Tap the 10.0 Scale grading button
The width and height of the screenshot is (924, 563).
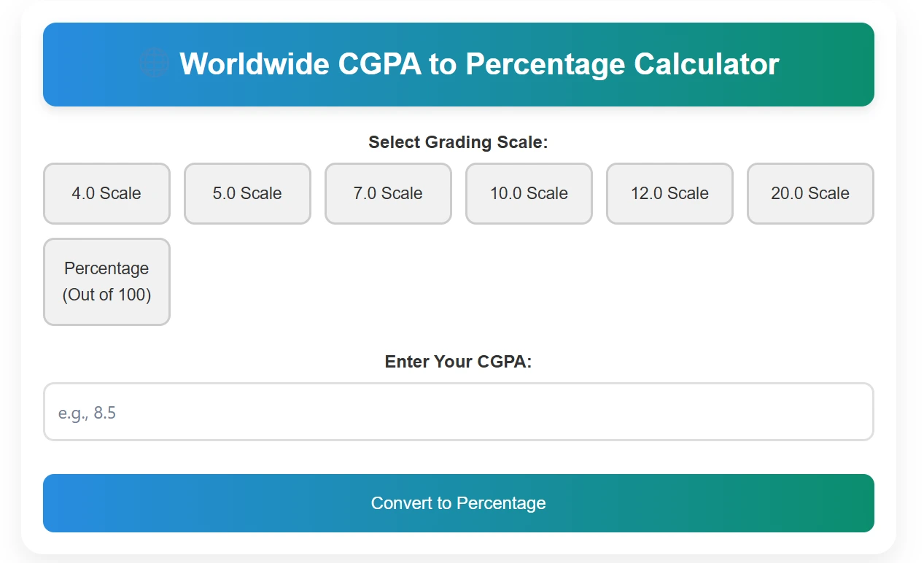[x=529, y=193]
